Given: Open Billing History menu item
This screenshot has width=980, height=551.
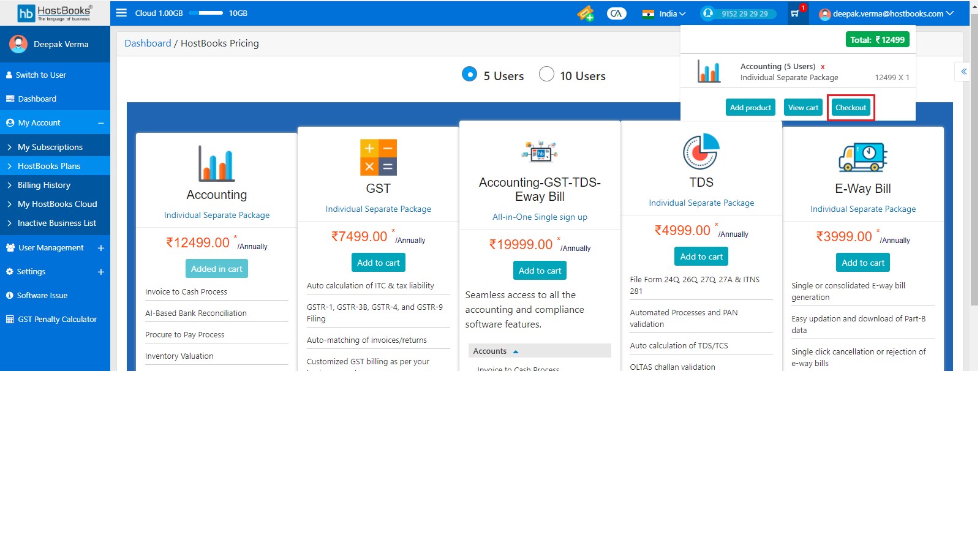Looking at the screenshot, I should [x=55, y=185].
